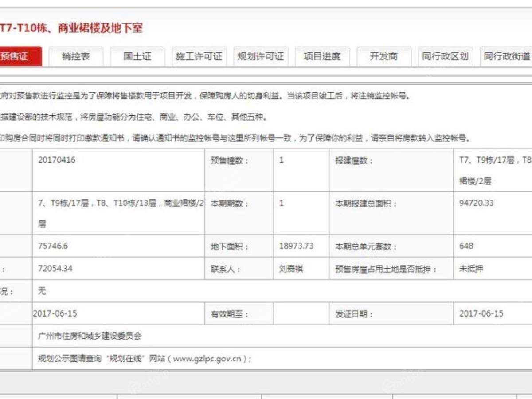The width and height of the screenshot is (532, 399).
Task: Click the 报建屋数 label
Action: tap(354, 161)
